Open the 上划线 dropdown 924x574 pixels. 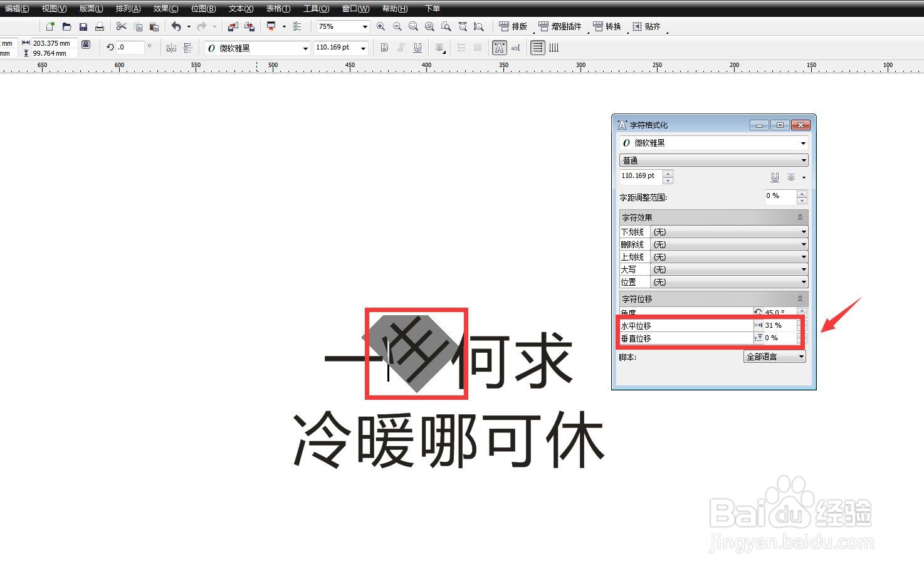(x=729, y=257)
